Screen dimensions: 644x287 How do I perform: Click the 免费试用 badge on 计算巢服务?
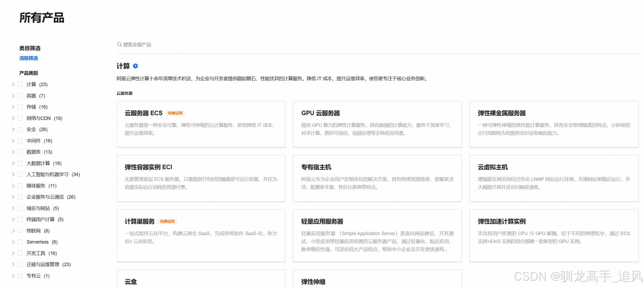click(x=167, y=221)
